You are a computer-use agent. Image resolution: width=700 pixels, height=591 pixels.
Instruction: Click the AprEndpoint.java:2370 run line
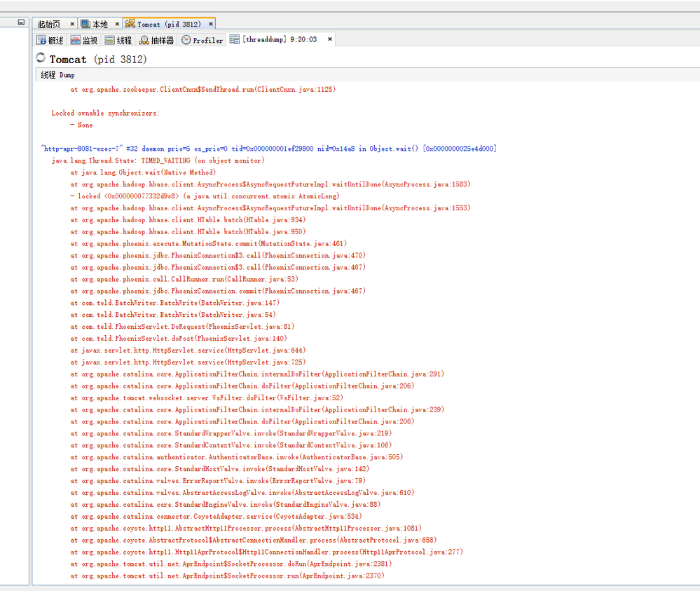click(x=227, y=576)
